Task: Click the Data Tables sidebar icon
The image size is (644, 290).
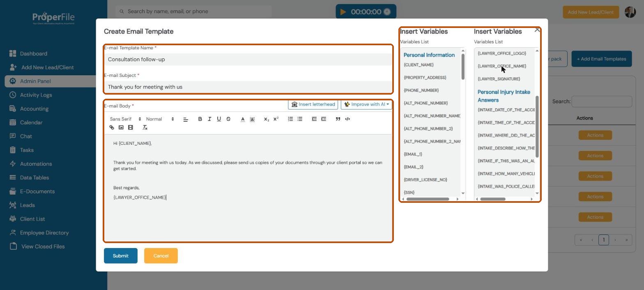Action: (13, 178)
